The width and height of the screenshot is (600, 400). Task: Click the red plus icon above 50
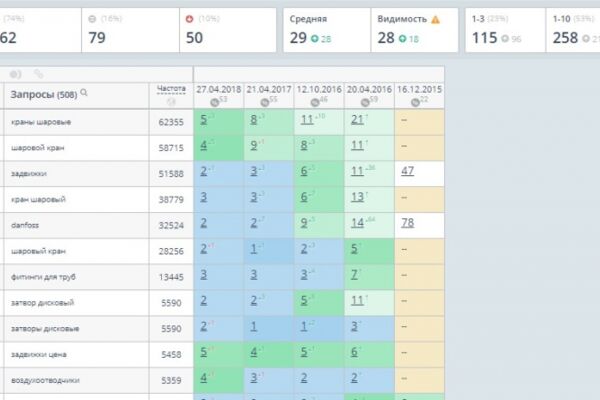[189, 19]
